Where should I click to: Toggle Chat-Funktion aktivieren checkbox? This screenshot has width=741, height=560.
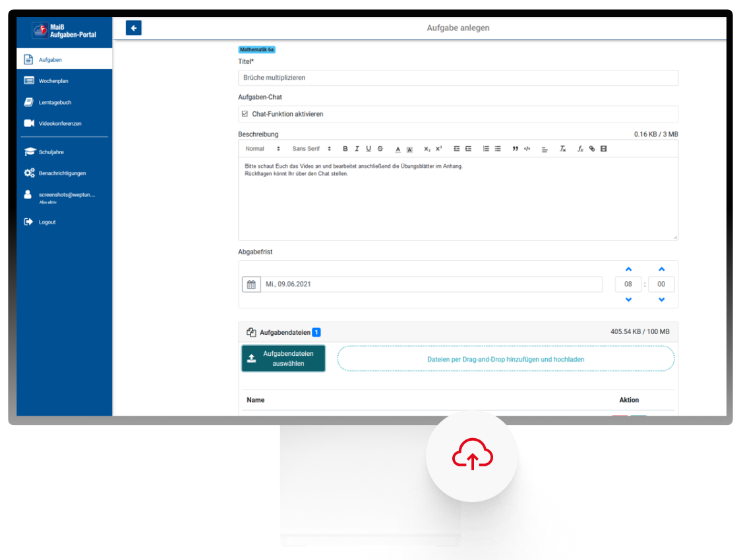pos(245,114)
